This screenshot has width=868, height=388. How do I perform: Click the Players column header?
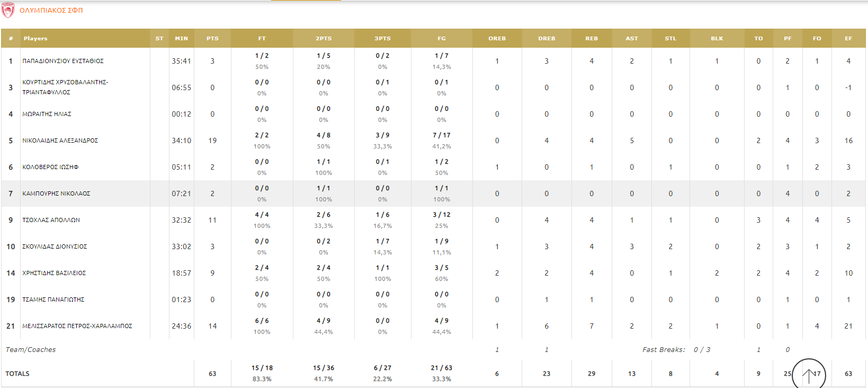[x=35, y=39]
